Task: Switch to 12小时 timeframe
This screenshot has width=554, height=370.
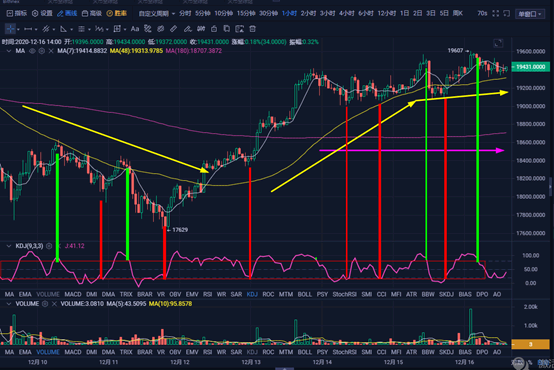Action: click(387, 13)
